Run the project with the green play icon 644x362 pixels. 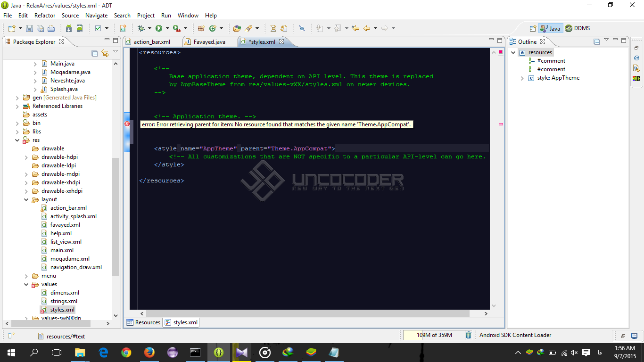click(x=159, y=28)
